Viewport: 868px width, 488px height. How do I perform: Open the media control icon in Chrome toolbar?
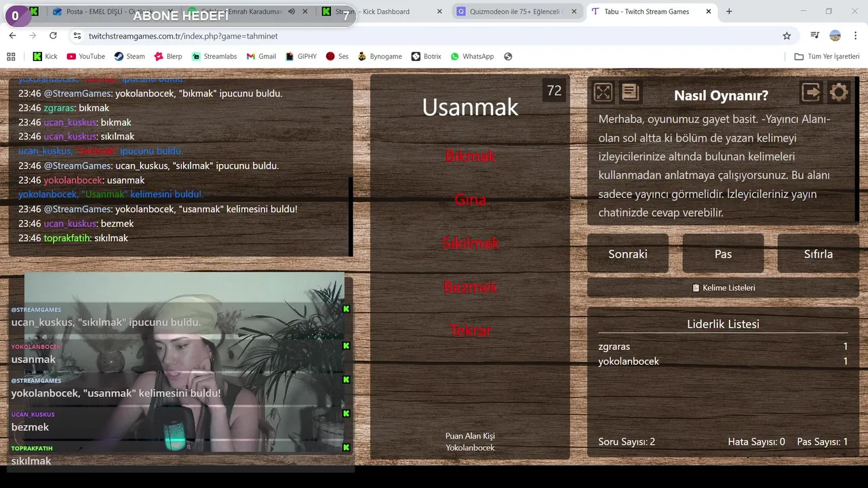coord(815,36)
